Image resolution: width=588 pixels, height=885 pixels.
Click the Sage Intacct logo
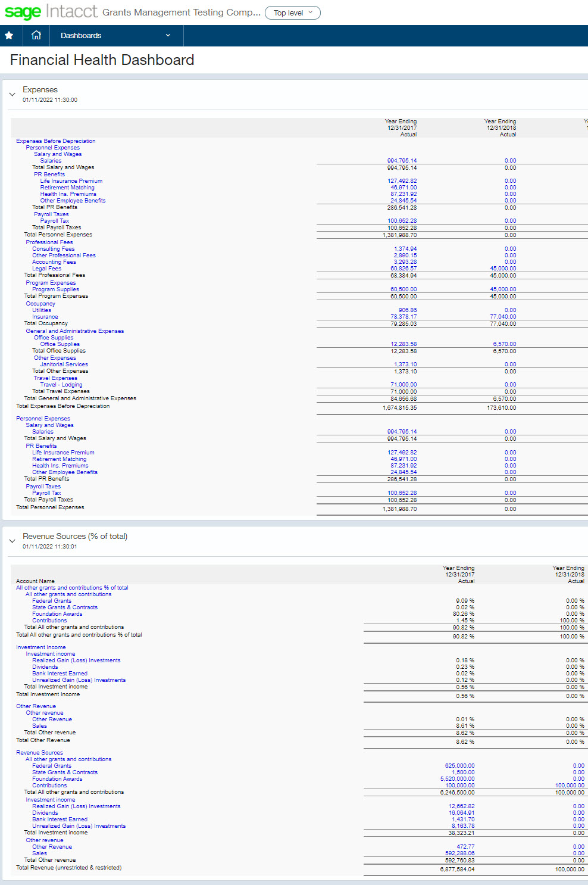tap(51, 12)
